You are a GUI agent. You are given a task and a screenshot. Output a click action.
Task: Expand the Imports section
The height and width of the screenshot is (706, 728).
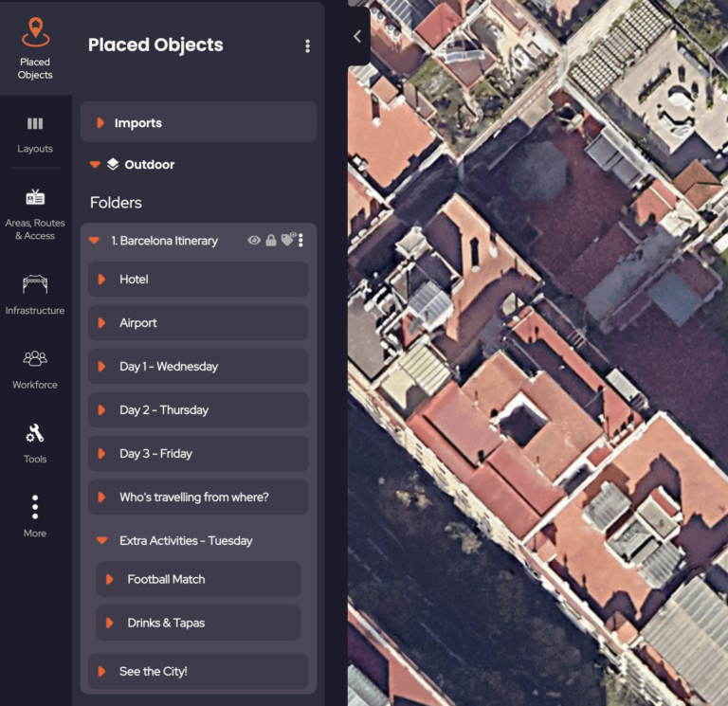[x=100, y=123]
